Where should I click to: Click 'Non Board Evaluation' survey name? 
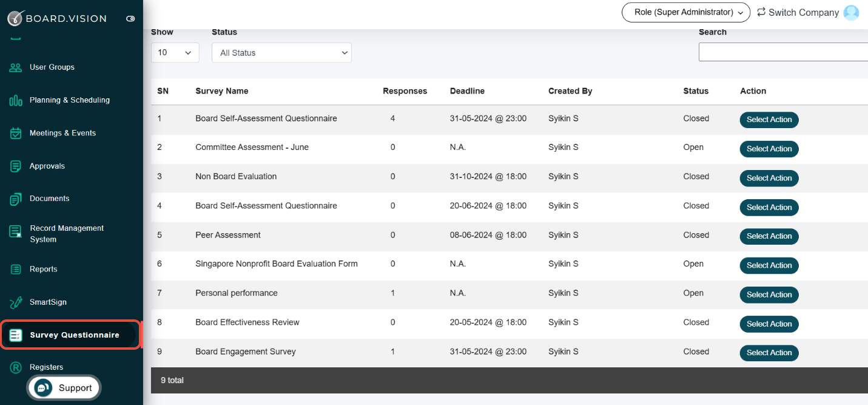pyautogui.click(x=236, y=176)
